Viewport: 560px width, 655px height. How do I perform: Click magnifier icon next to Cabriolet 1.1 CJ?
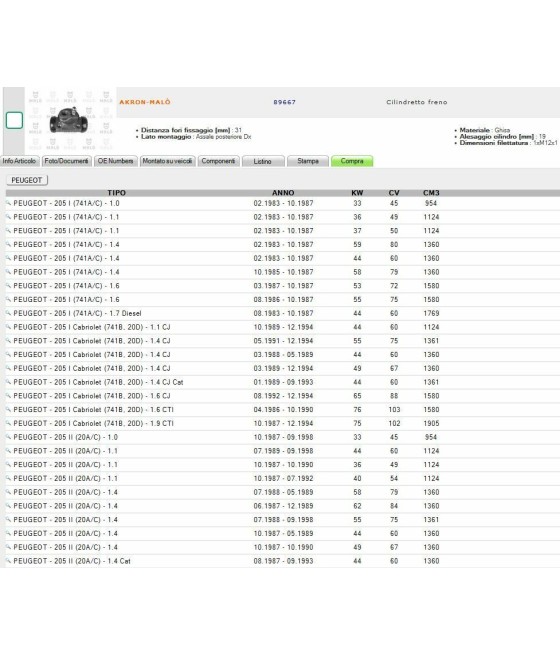[x=8, y=327]
